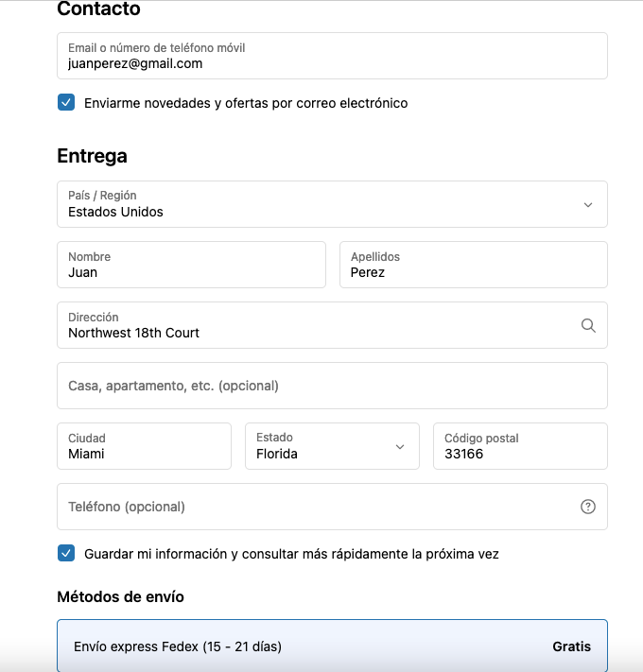Click the Código postal field
643x672 pixels.
click(520, 446)
